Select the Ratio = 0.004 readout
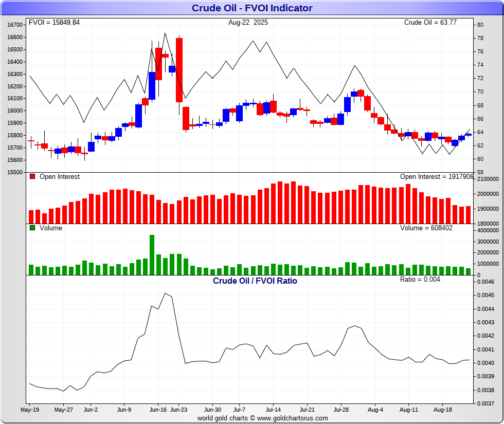 [420, 280]
